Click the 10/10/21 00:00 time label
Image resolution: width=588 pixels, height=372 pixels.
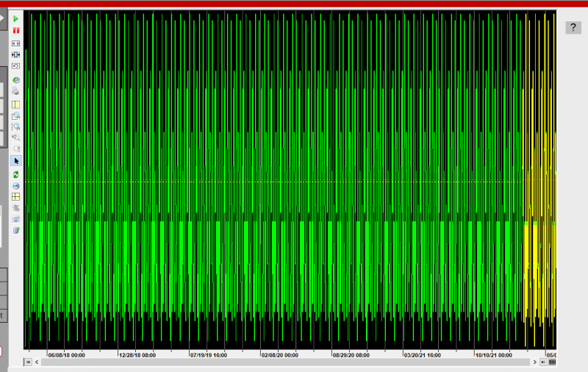point(493,355)
